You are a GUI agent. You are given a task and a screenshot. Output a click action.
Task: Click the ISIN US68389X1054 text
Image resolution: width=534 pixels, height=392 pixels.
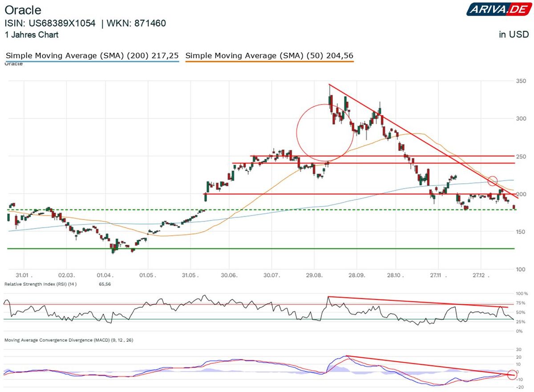[x=50, y=23]
